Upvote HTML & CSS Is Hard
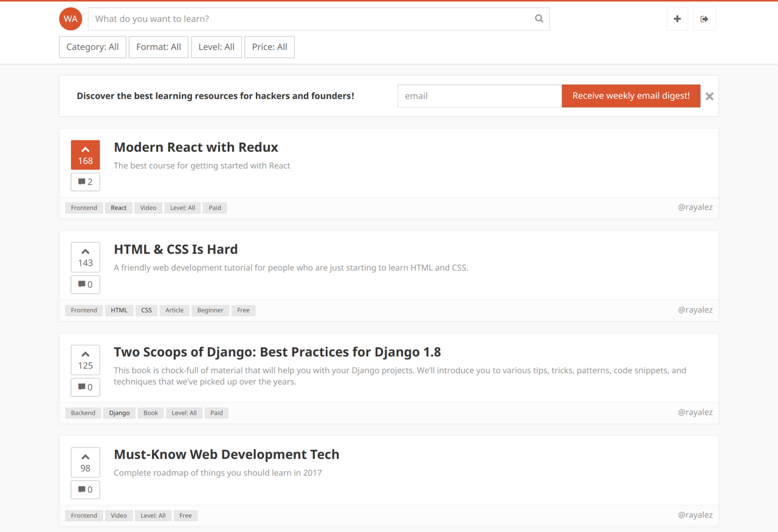This screenshot has height=532, width=778. pyautogui.click(x=85, y=257)
